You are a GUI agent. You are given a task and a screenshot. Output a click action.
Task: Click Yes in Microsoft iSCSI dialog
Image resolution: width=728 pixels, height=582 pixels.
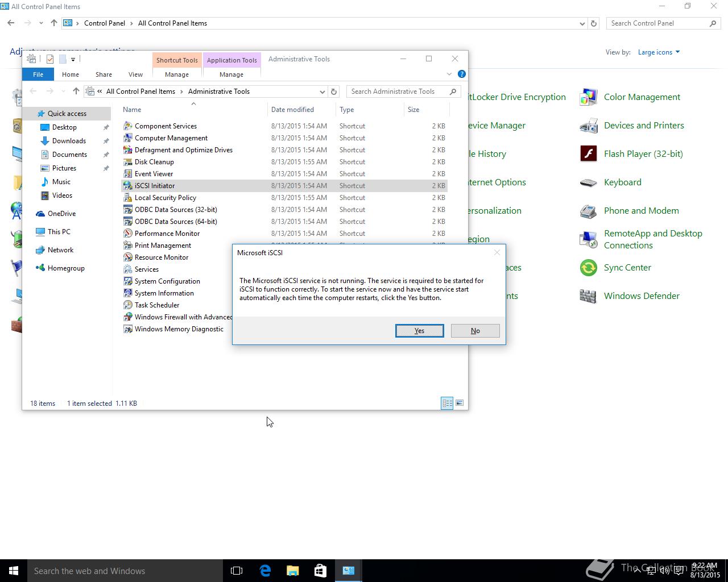(x=419, y=331)
